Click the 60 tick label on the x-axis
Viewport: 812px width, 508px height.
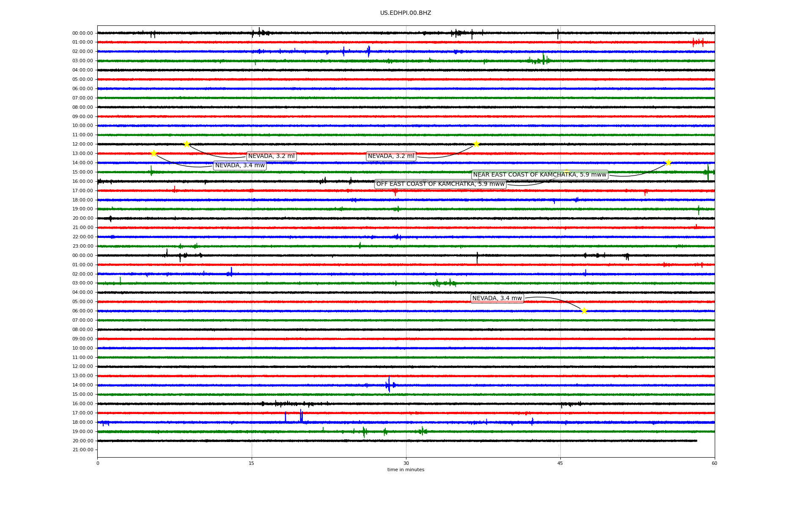(x=714, y=463)
